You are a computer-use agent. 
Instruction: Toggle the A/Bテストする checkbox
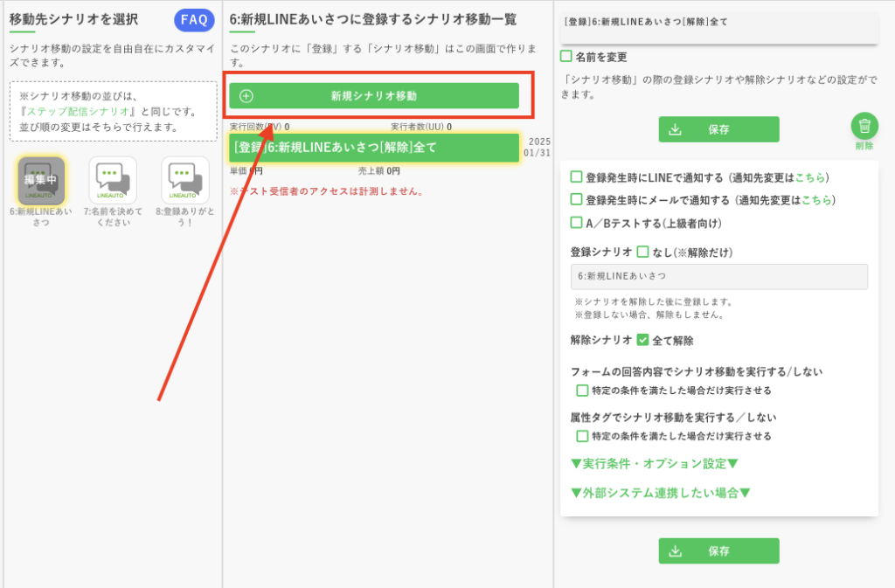[x=576, y=223]
